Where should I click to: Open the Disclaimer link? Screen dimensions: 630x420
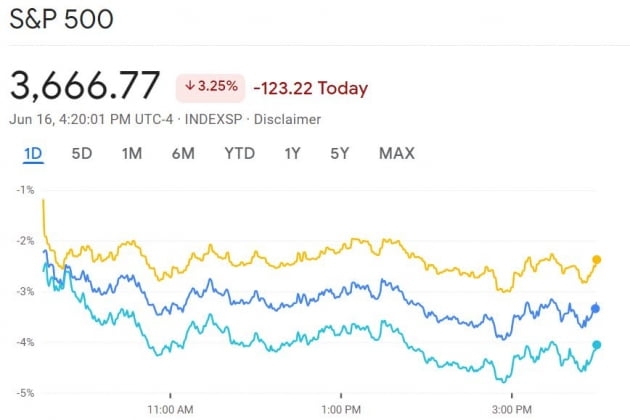288,119
